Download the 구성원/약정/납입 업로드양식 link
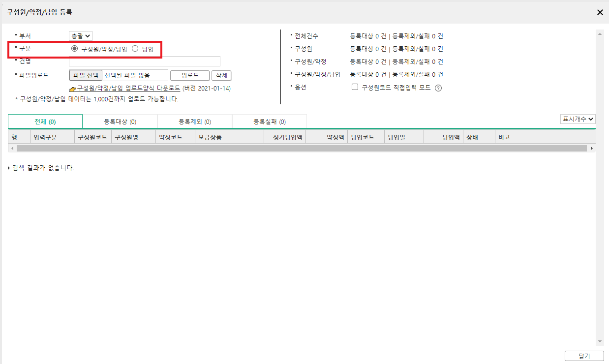This screenshot has width=609, height=364. tap(128, 89)
